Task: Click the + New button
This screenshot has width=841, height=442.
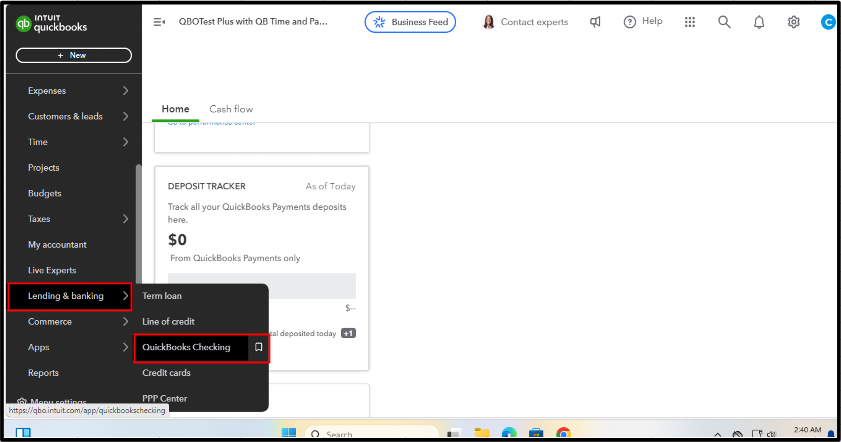Action: tap(73, 55)
